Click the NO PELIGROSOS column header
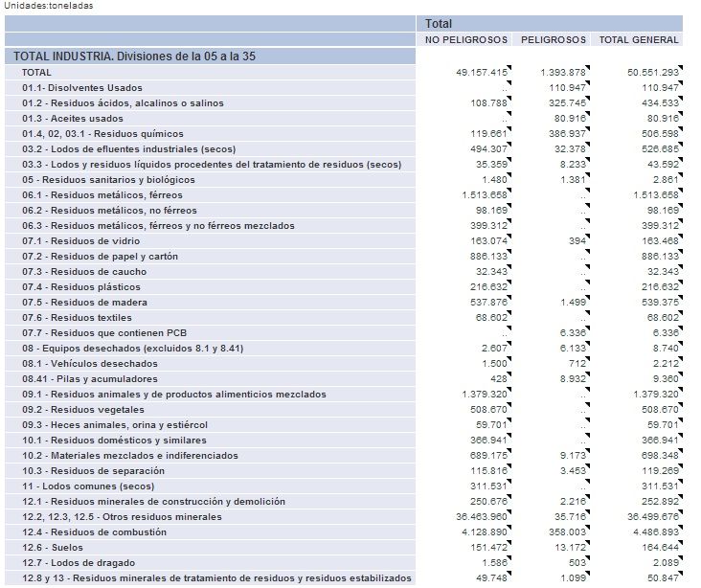The height and width of the screenshot is (588, 701). click(x=465, y=40)
